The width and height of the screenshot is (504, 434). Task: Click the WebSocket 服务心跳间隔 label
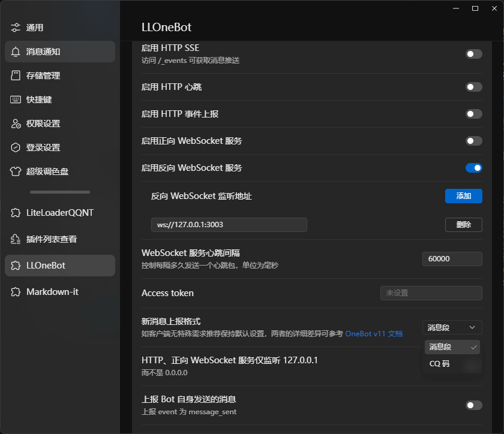coord(191,253)
